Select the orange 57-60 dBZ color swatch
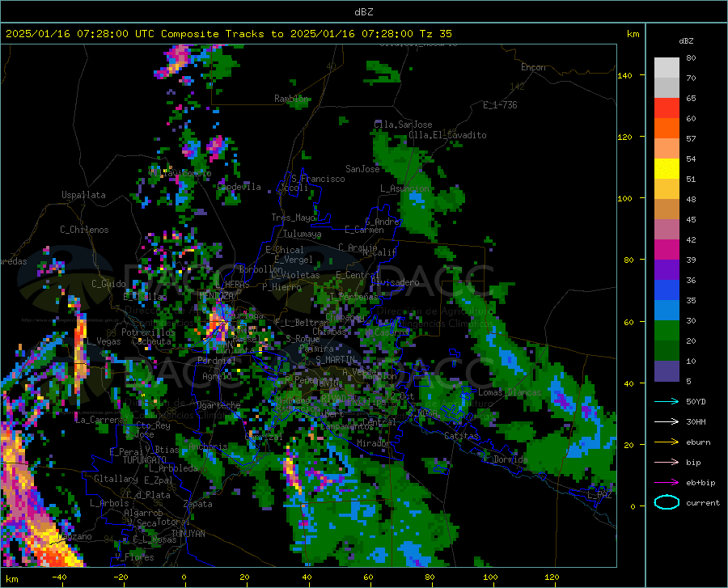728x588 pixels. (667, 129)
